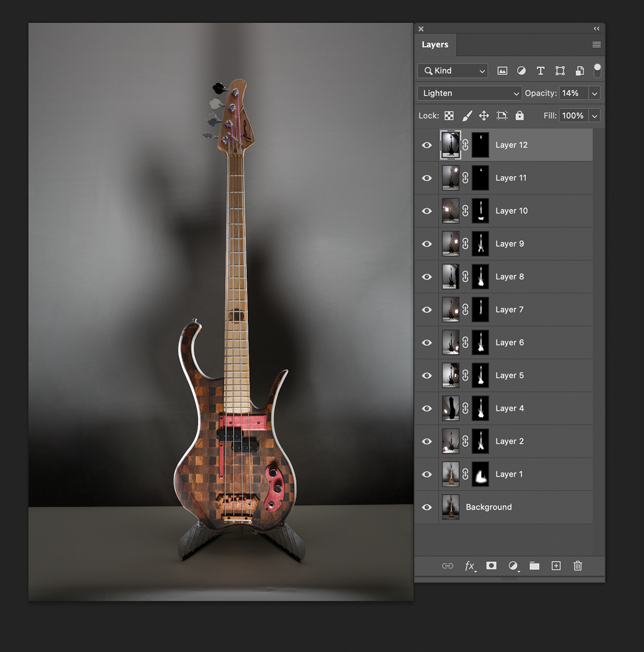
Task: Lock all padlock icon
Action: (x=520, y=115)
